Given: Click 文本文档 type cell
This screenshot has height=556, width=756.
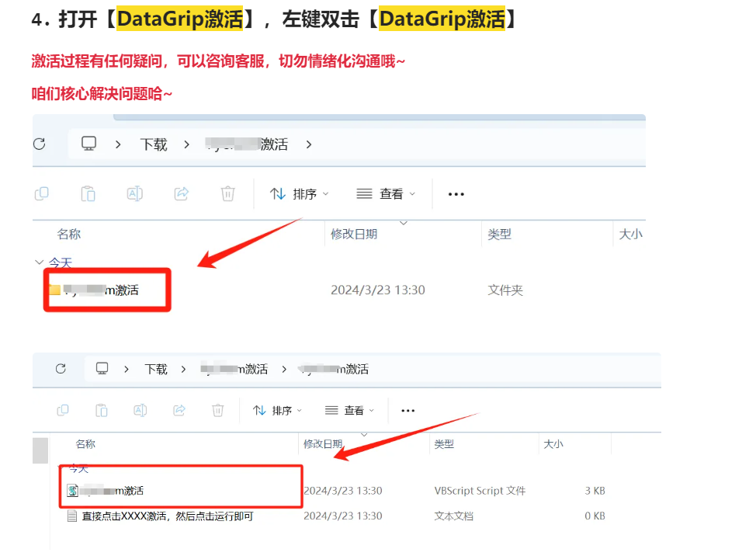Looking at the screenshot, I should (454, 516).
